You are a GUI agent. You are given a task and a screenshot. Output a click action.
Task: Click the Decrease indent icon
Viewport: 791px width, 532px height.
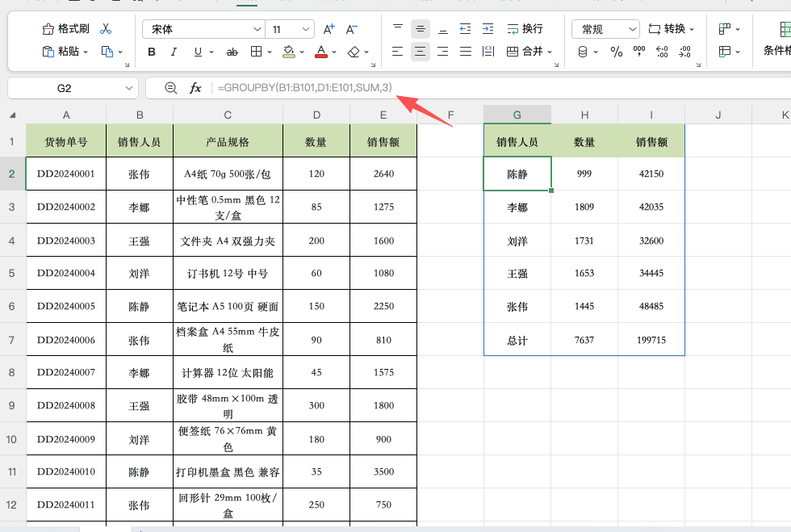(x=465, y=29)
